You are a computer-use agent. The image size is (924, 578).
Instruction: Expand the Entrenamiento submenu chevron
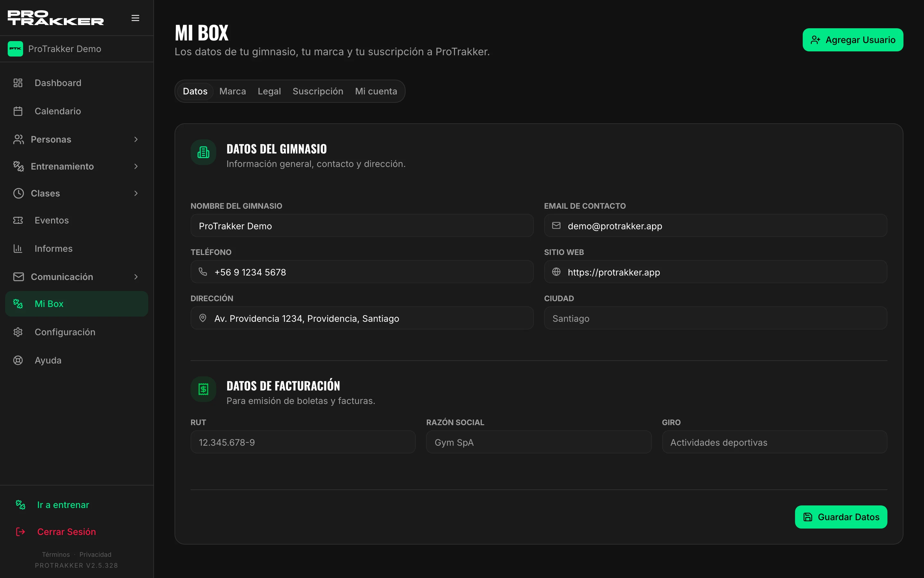click(x=136, y=166)
